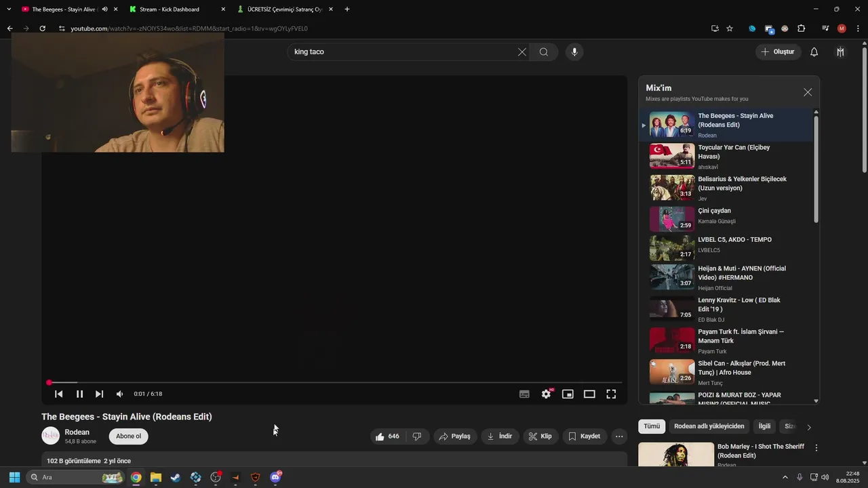Viewport: 868px width, 488px height.
Task: Open YouTube account avatar menu
Action: tap(841, 52)
